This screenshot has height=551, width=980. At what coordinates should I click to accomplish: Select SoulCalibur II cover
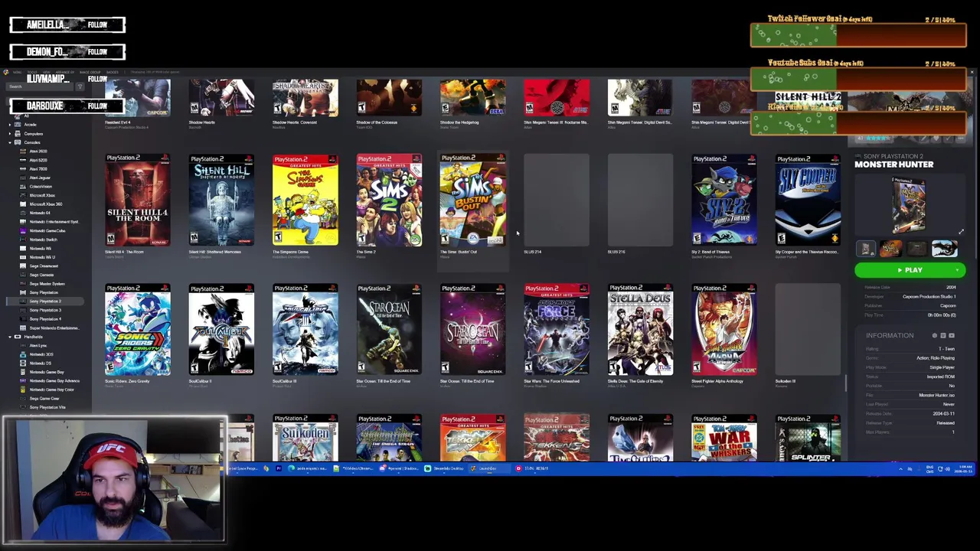coord(221,330)
